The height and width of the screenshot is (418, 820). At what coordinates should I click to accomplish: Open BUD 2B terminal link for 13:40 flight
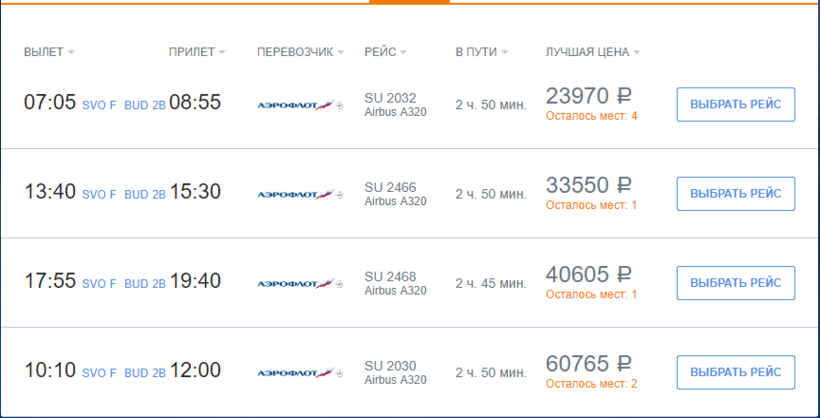click(145, 195)
